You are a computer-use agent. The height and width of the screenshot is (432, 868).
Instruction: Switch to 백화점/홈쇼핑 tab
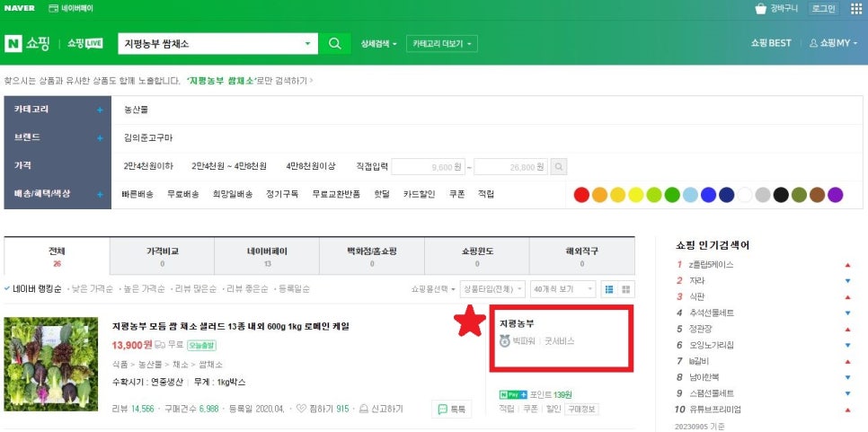click(x=372, y=257)
